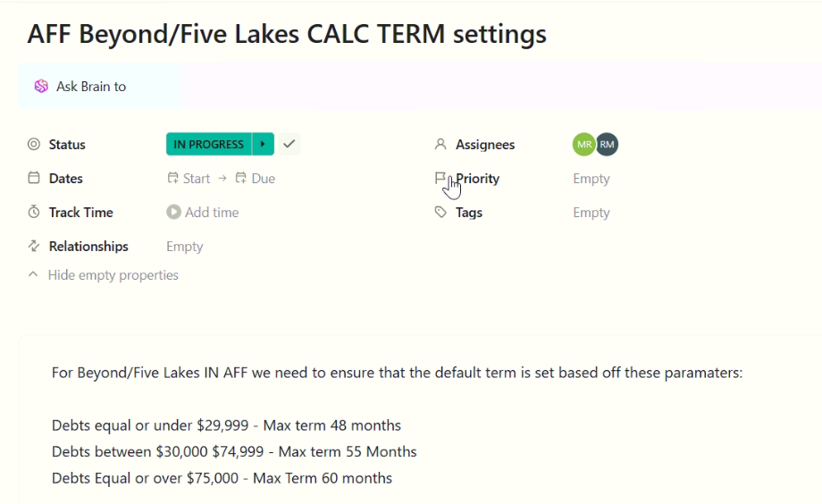The width and height of the screenshot is (822, 504).
Task: Set the empty Priority value
Action: click(x=591, y=179)
